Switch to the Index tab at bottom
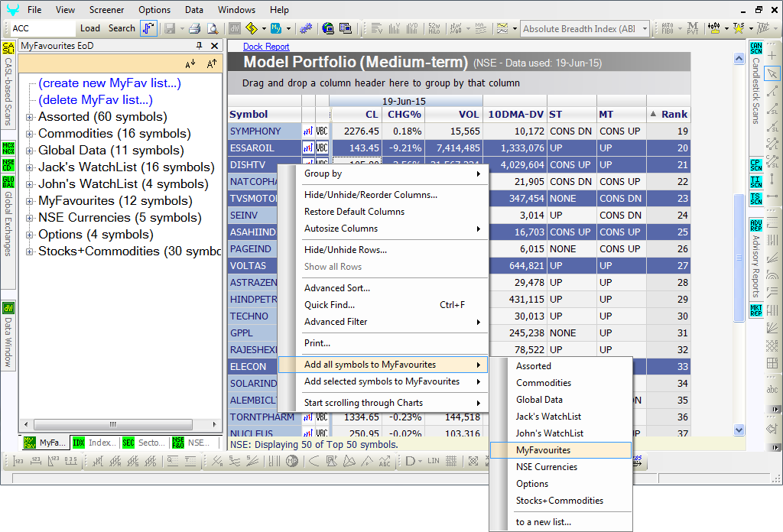 [x=94, y=443]
